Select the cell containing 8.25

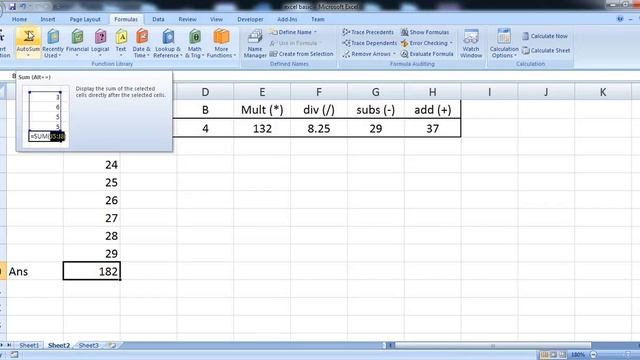[319, 128]
